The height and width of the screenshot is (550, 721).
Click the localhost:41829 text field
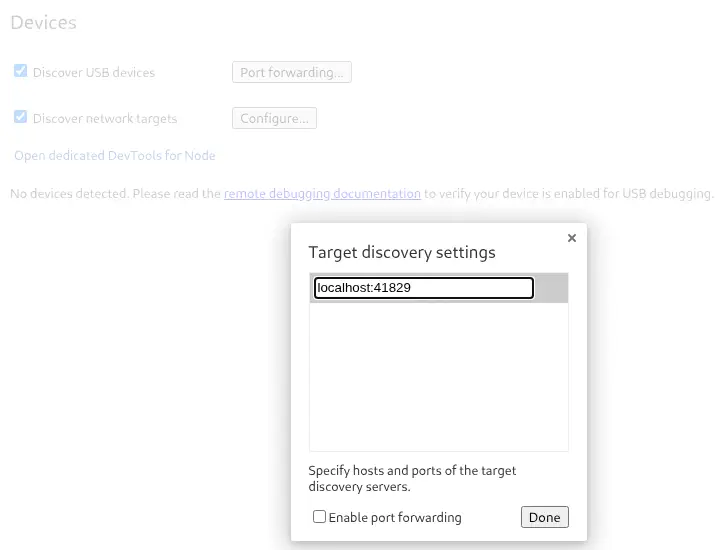[423, 288]
